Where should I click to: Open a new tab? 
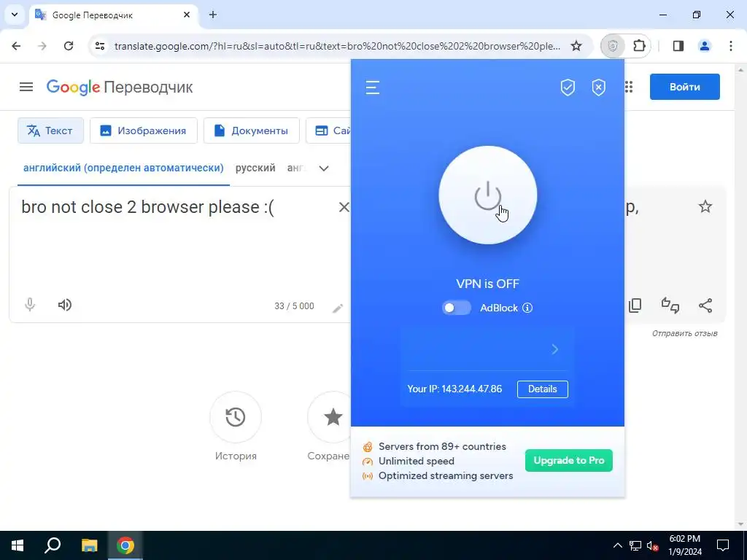pyautogui.click(x=213, y=15)
